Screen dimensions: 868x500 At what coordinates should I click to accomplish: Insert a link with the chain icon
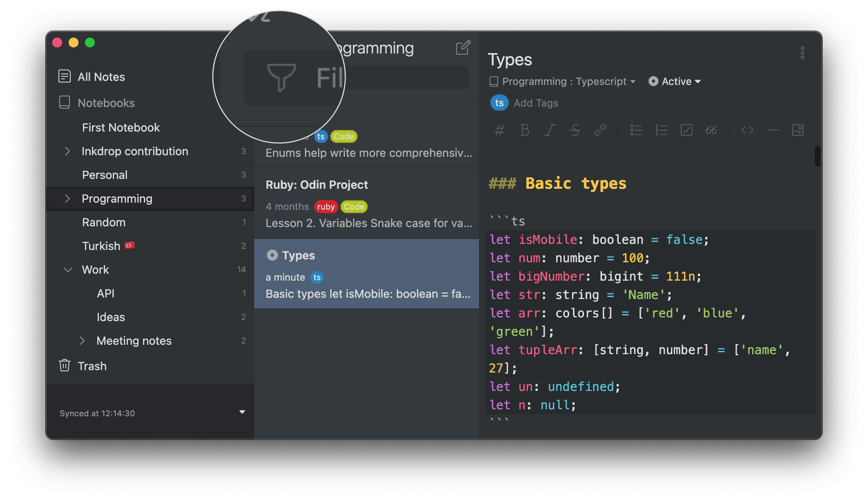point(600,130)
